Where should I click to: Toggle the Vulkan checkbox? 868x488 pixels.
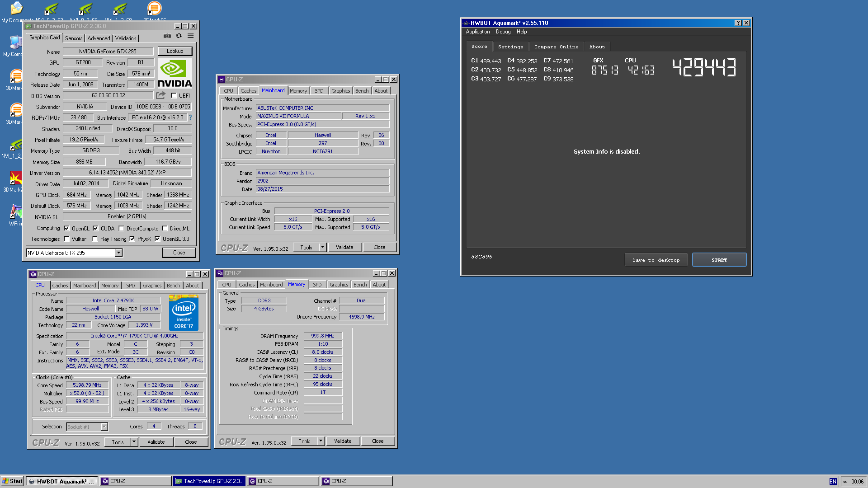coord(66,239)
